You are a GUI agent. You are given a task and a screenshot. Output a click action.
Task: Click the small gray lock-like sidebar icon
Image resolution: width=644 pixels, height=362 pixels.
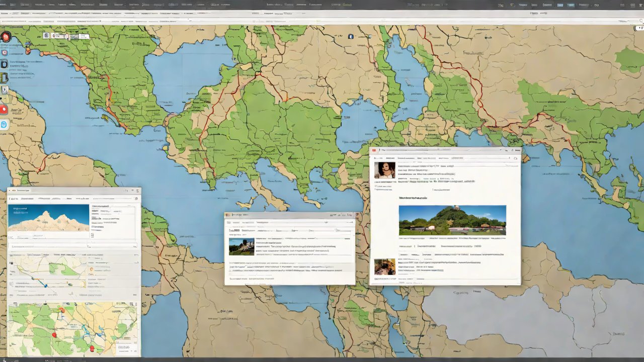[5, 90]
